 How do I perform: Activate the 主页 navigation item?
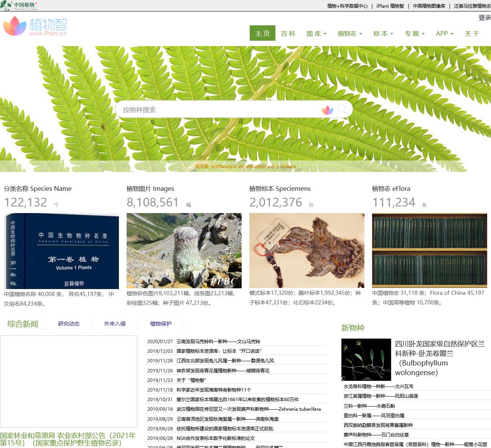(x=262, y=33)
